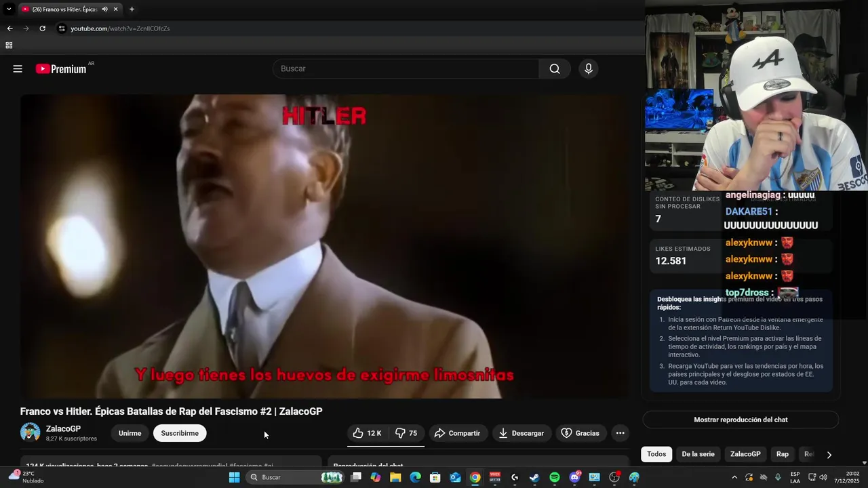This screenshot has height=488, width=868.
Task: Select the De la serie chip
Action: (698, 454)
